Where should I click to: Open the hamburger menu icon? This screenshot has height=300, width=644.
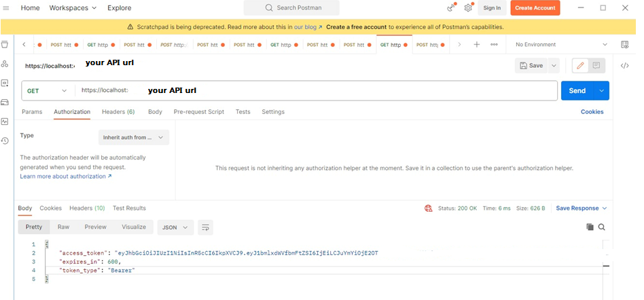click(x=5, y=7)
